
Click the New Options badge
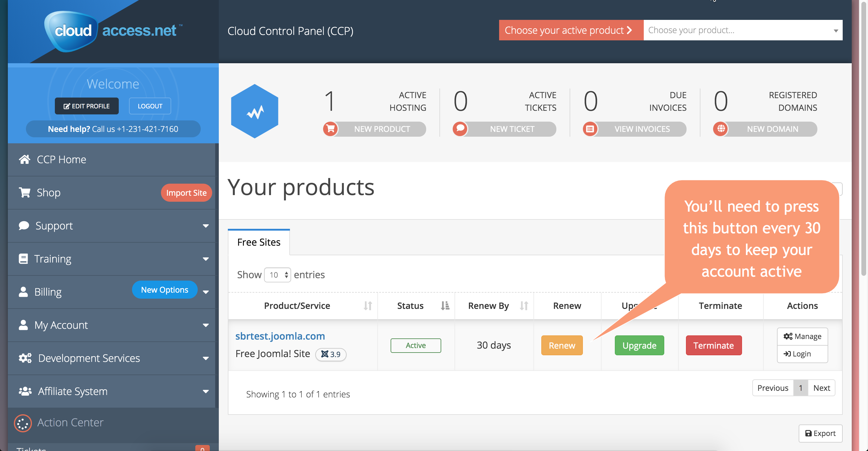click(165, 290)
